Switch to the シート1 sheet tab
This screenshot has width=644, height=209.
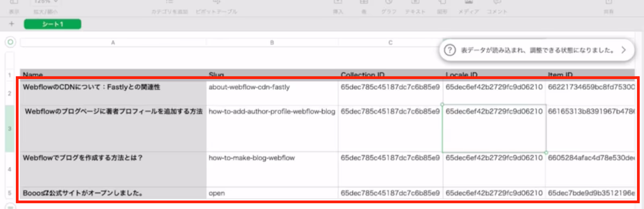(x=53, y=24)
